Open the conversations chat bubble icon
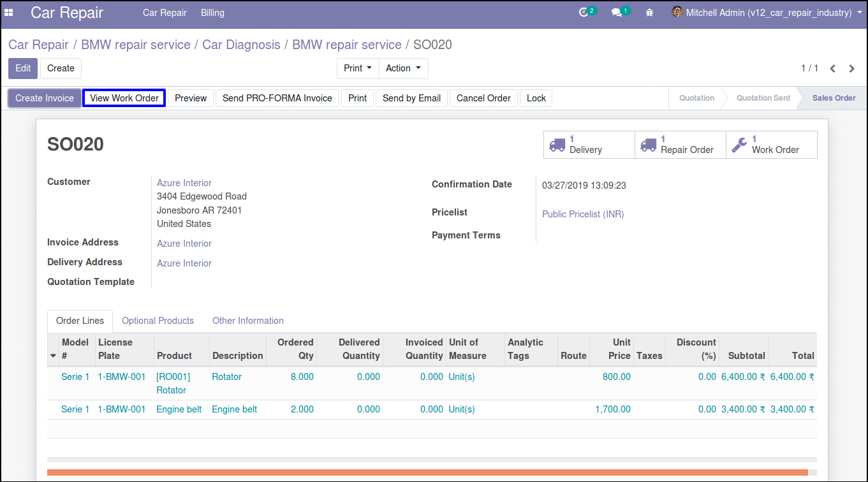 pos(617,12)
